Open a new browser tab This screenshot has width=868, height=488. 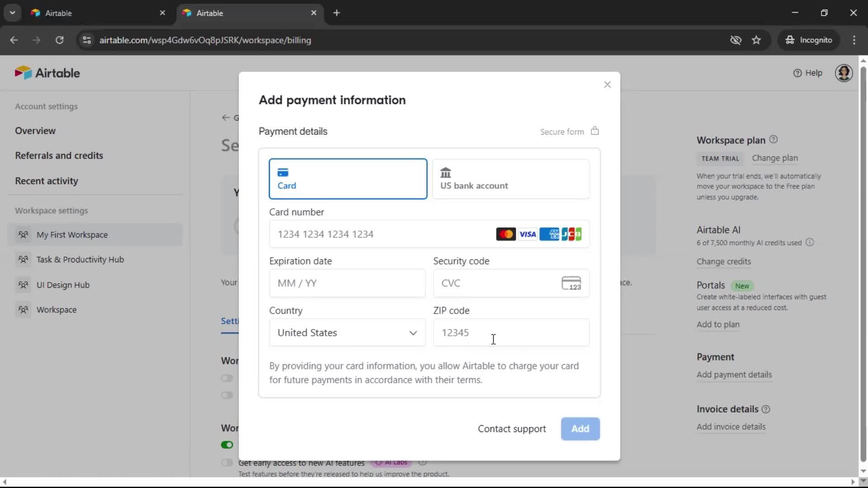coord(336,13)
